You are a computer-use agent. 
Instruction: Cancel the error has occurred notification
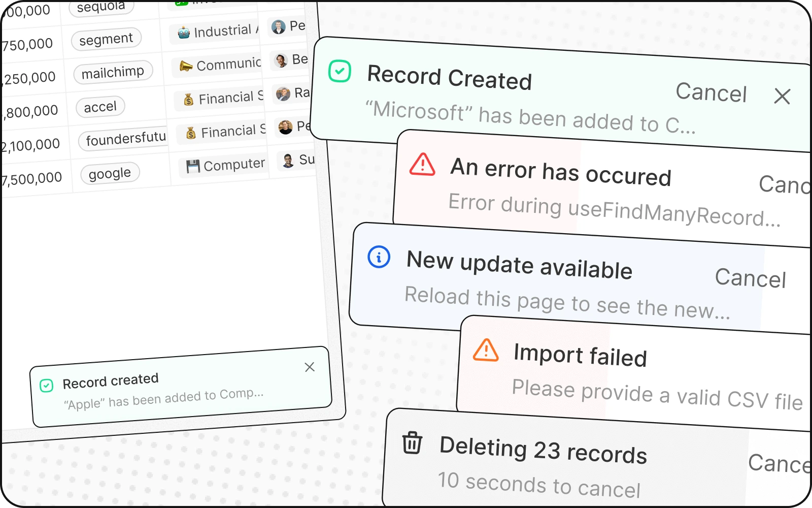pos(784,185)
